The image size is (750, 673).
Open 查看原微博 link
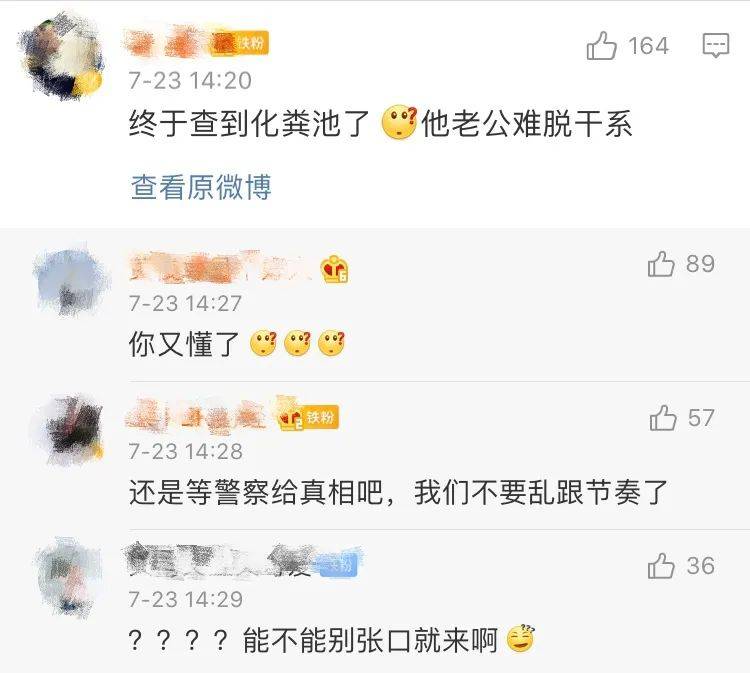[x=201, y=187]
